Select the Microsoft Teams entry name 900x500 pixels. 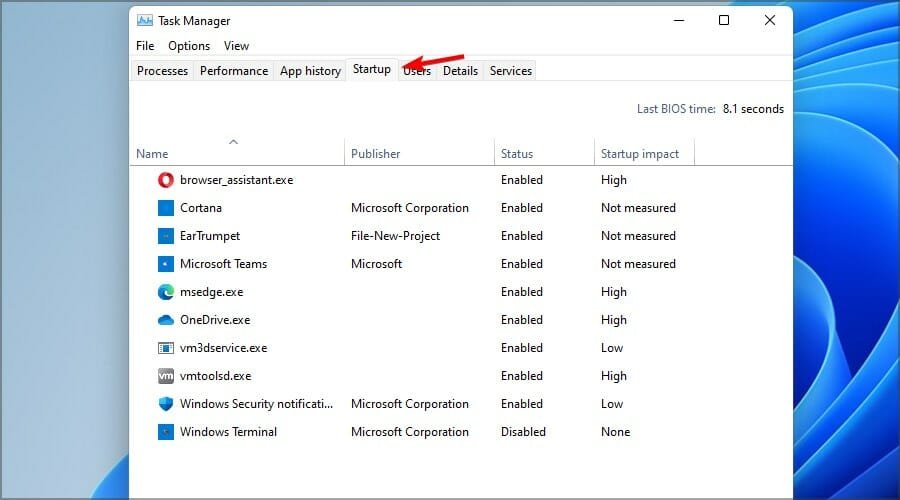coord(223,264)
